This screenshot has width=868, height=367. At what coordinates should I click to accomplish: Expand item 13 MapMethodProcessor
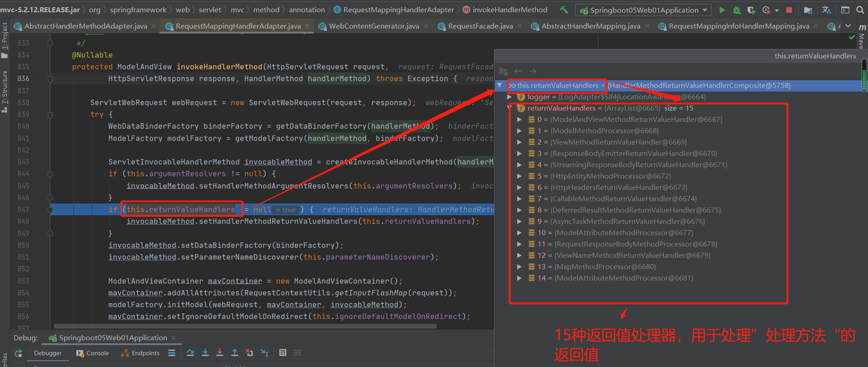point(519,267)
